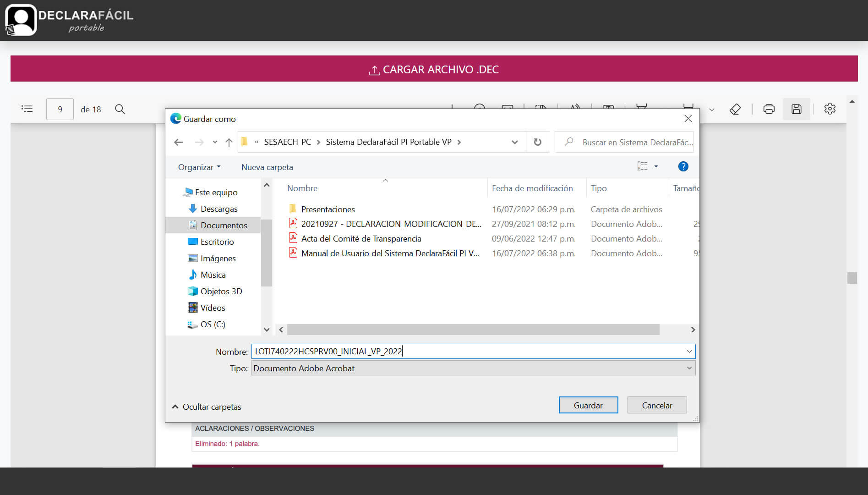Toggle the sidebar list icon in PDF viewer

pyautogui.click(x=27, y=109)
